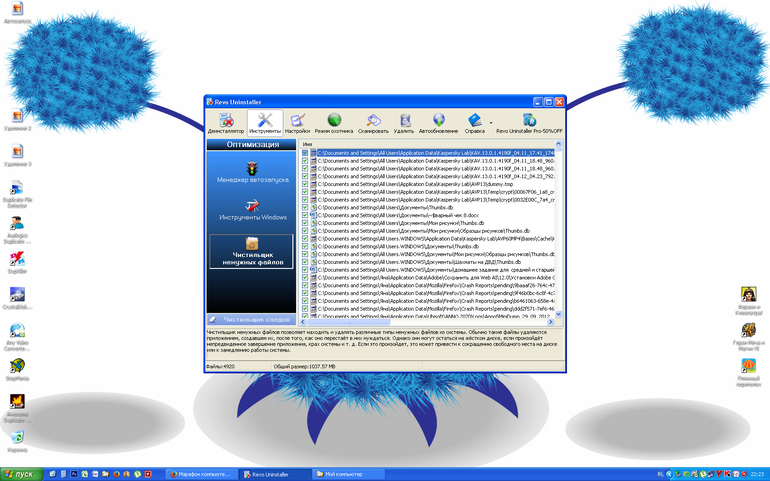770x481 pixels.
Task: Switch to Оптимизация panel header
Action: click(252, 144)
